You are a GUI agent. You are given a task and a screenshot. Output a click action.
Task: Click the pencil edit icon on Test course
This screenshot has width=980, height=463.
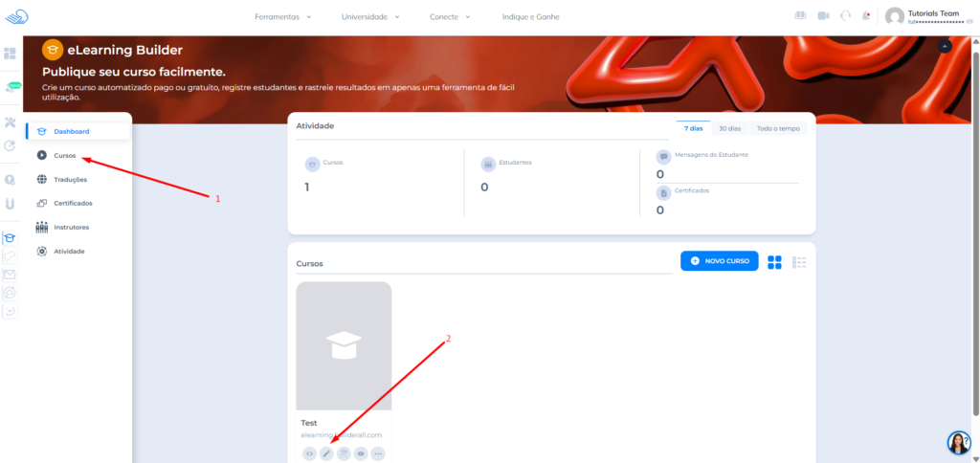point(326,453)
